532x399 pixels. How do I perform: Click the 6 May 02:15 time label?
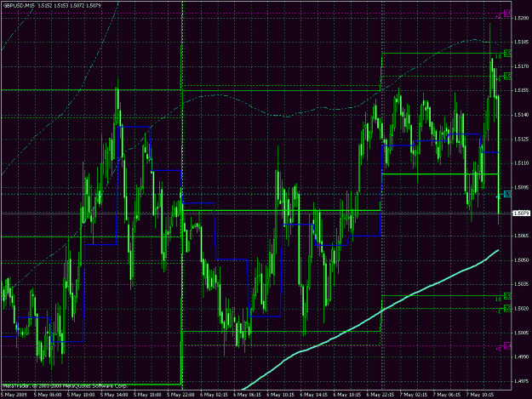pyautogui.click(x=214, y=395)
